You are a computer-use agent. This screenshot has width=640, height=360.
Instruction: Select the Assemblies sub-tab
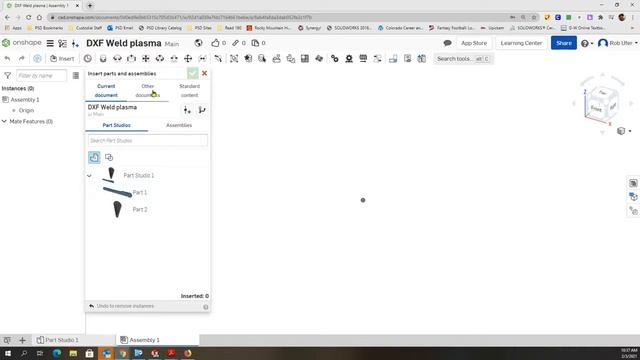pos(179,125)
